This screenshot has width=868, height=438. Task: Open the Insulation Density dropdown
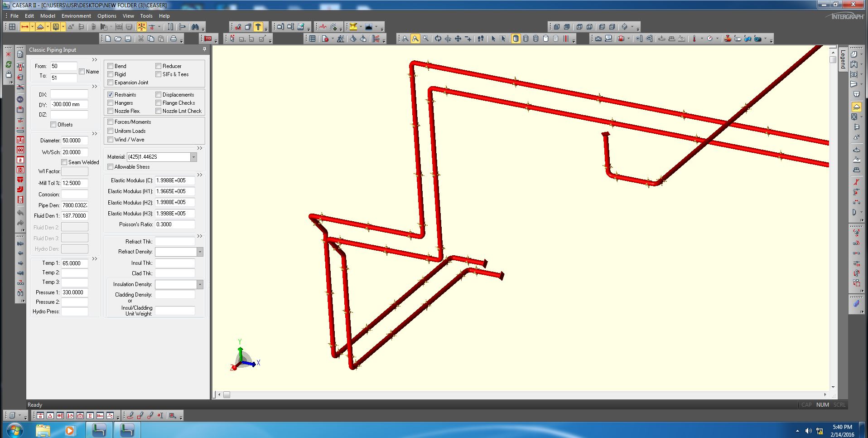[200, 284]
